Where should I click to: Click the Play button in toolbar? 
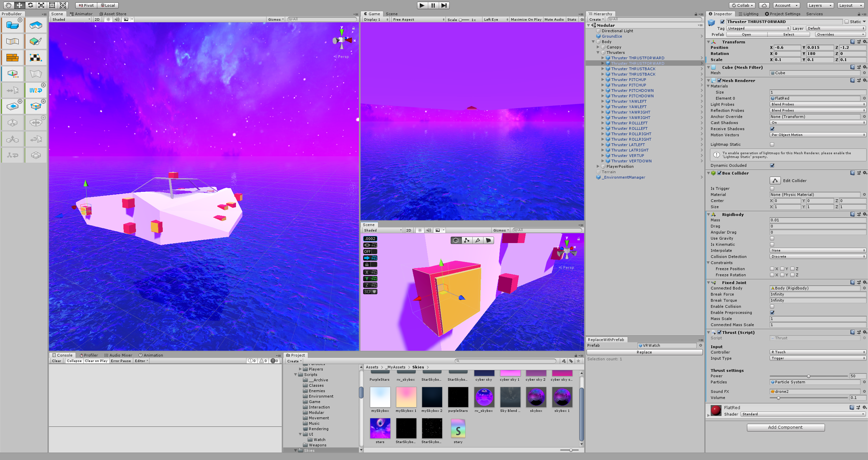422,5
